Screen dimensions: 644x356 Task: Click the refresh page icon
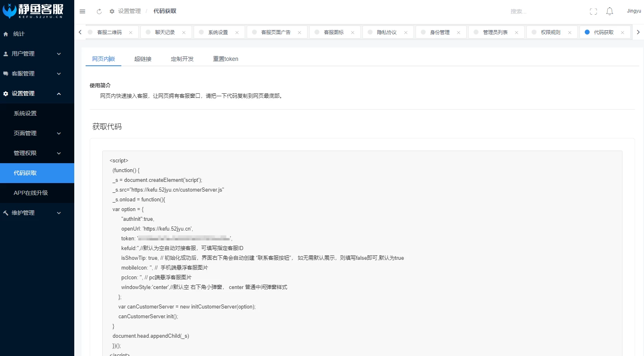click(x=99, y=11)
